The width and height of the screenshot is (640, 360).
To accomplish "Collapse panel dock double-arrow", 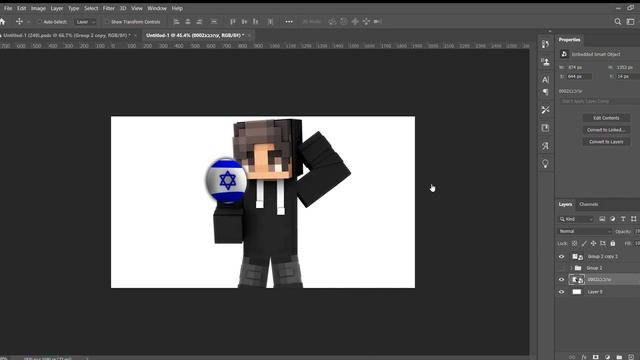I will point(550,31).
